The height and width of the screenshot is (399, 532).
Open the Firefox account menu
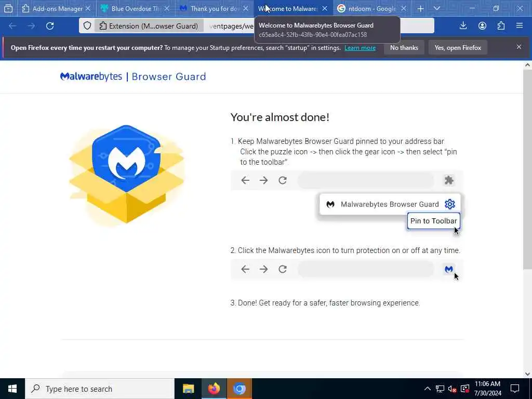pyautogui.click(x=482, y=26)
